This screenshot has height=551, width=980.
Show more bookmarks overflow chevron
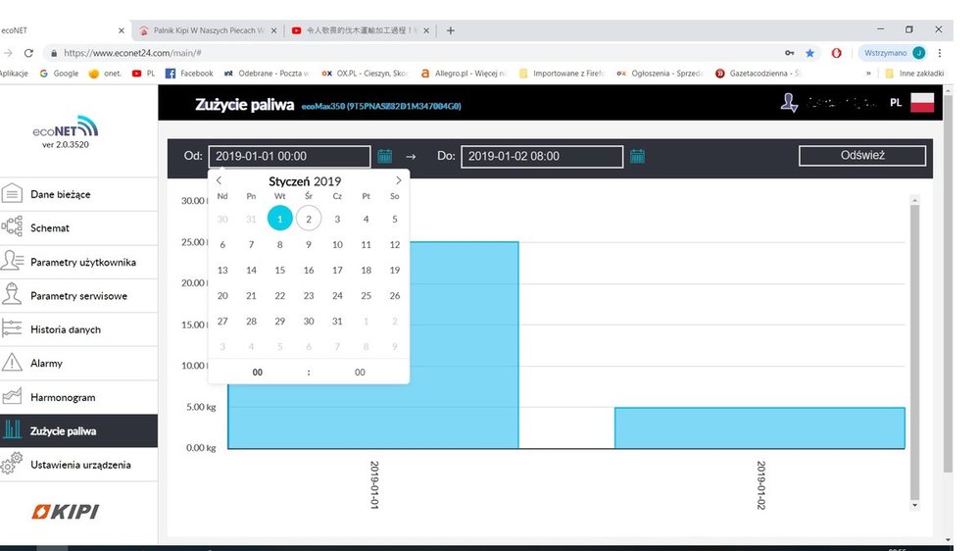click(x=868, y=73)
